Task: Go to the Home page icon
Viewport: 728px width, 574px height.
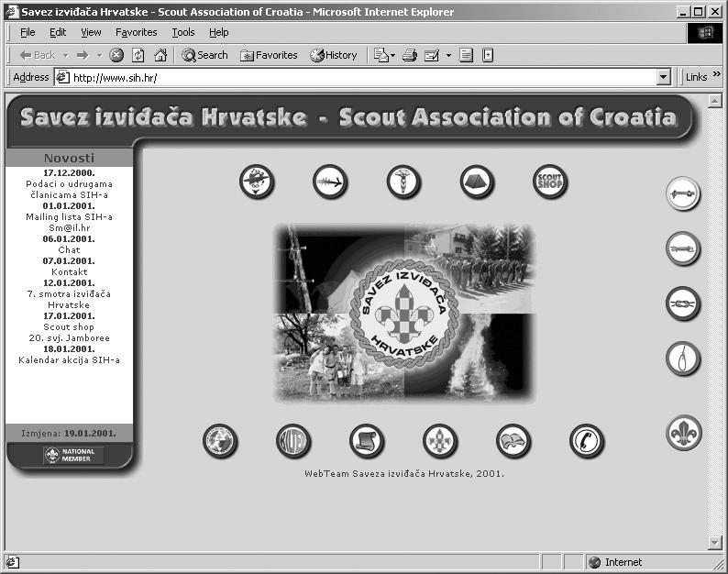Action: tap(160, 55)
